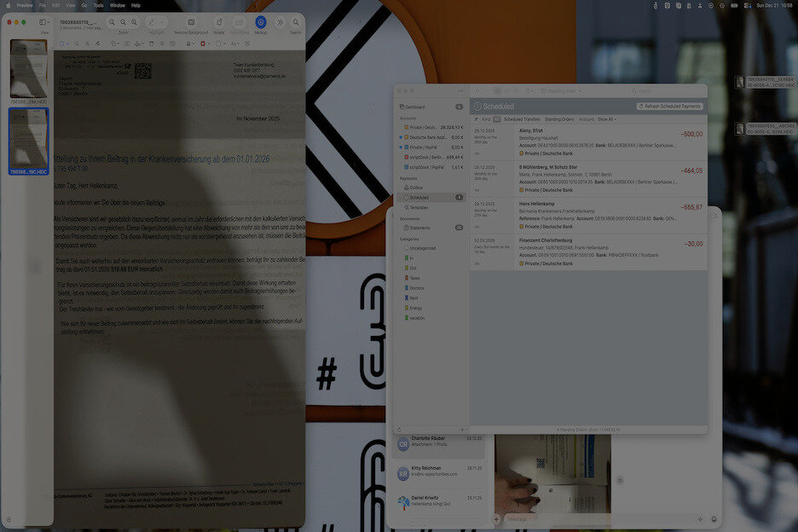
Task: Toggle the All kind filter
Action: (497, 119)
